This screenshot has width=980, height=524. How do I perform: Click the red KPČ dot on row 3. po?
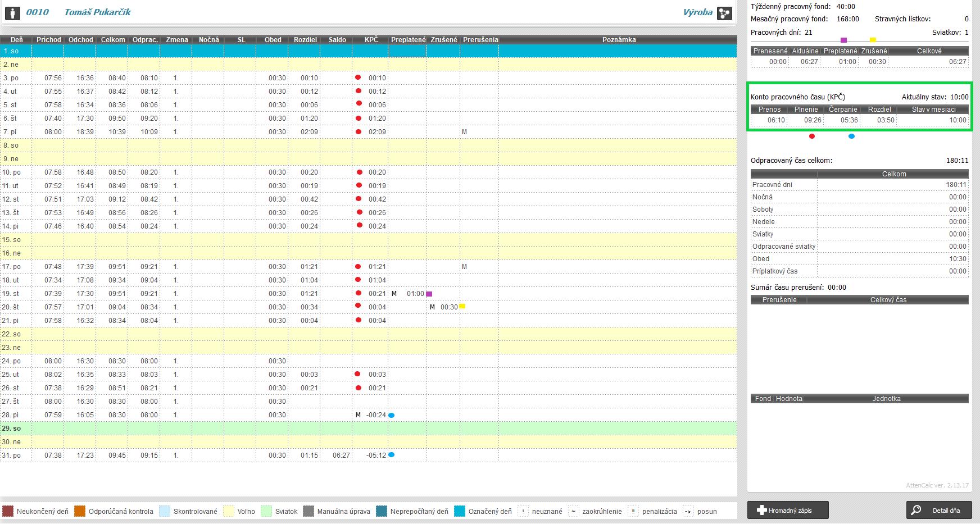click(x=358, y=78)
